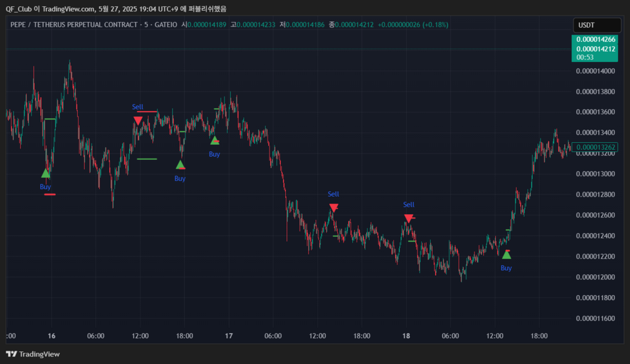Click the low value 0.000014186
This screenshot has width=630, height=364.
point(305,24)
